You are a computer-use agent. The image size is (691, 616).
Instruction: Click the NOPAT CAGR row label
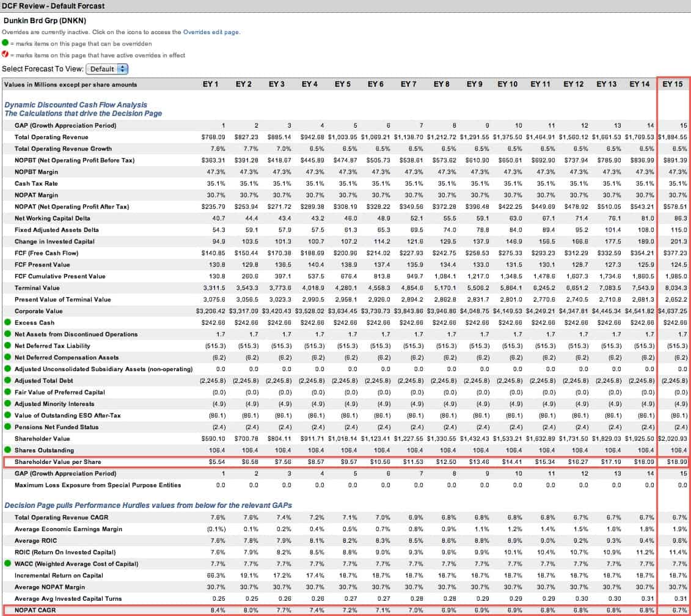click(x=35, y=611)
